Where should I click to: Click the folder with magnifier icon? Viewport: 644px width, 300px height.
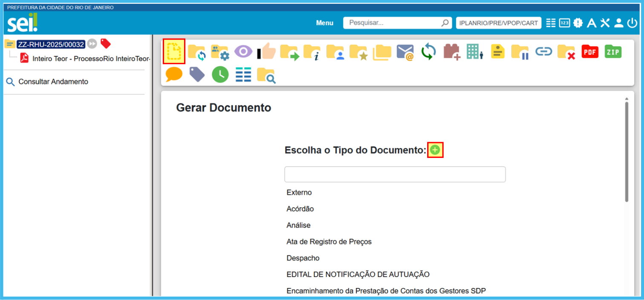pyautogui.click(x=266, y=75)
